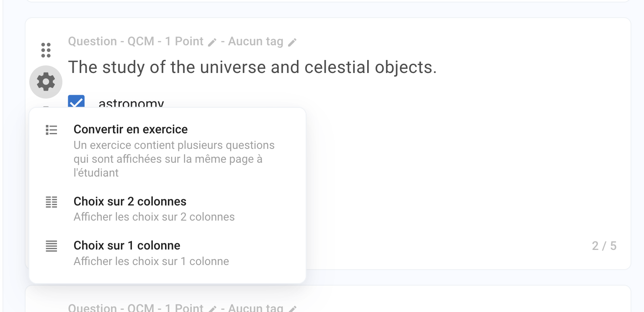
Task: Click "Aucun tag" on the lower question header
Action: click(255, 308)
